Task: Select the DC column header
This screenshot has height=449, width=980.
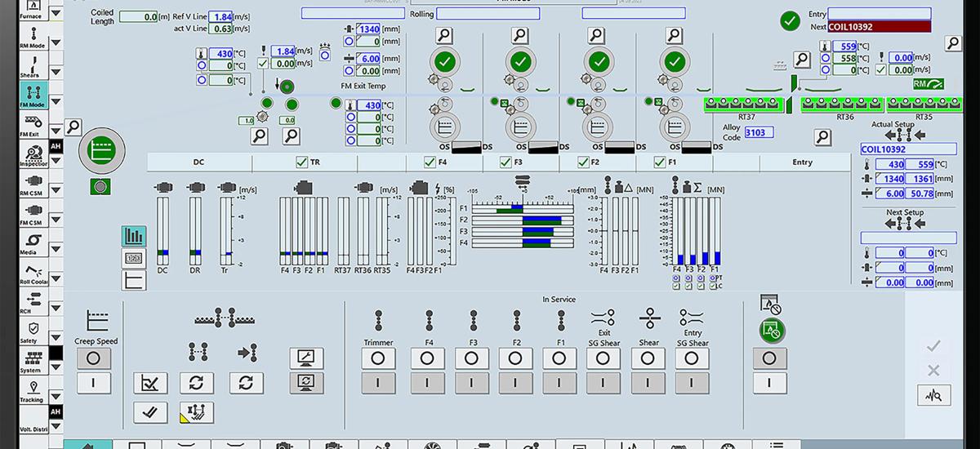Action: tap(198, 162)
